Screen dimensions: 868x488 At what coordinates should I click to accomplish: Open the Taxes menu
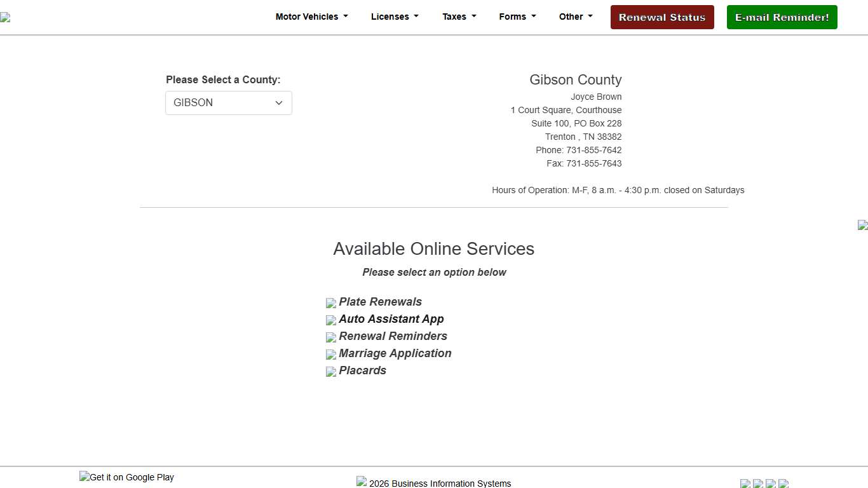[x=459, y=17]
